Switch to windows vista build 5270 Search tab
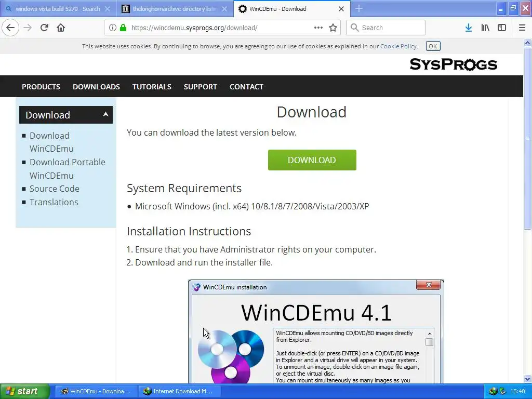The image size is (532, 399). (x=58, y=9)
